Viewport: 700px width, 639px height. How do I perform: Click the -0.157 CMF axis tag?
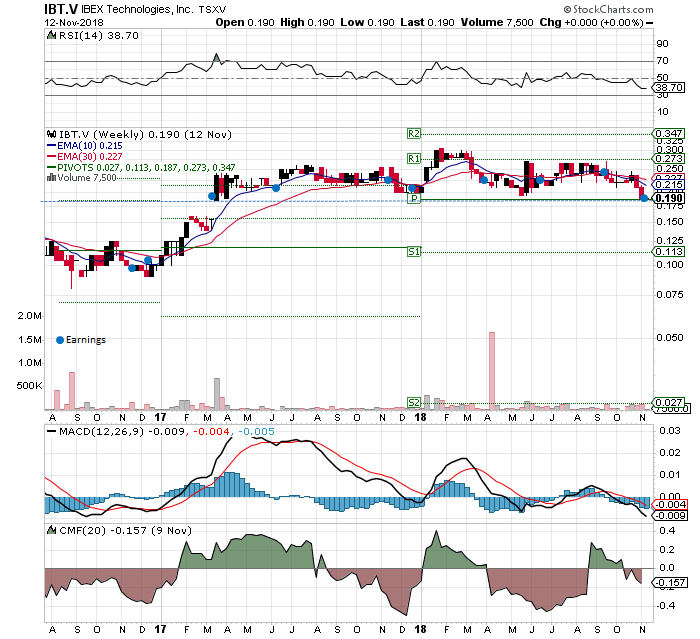pos(670,582)
